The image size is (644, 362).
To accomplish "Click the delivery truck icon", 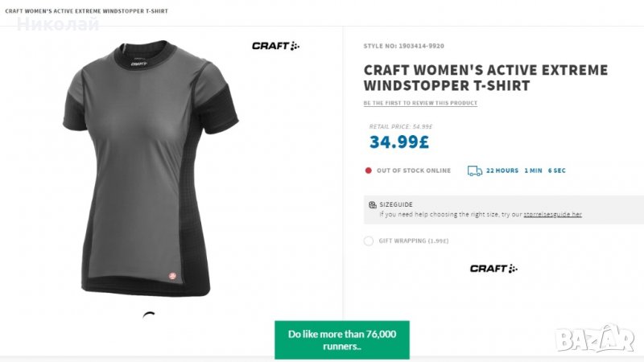I will pyautogui.click(x=475, y=171).
